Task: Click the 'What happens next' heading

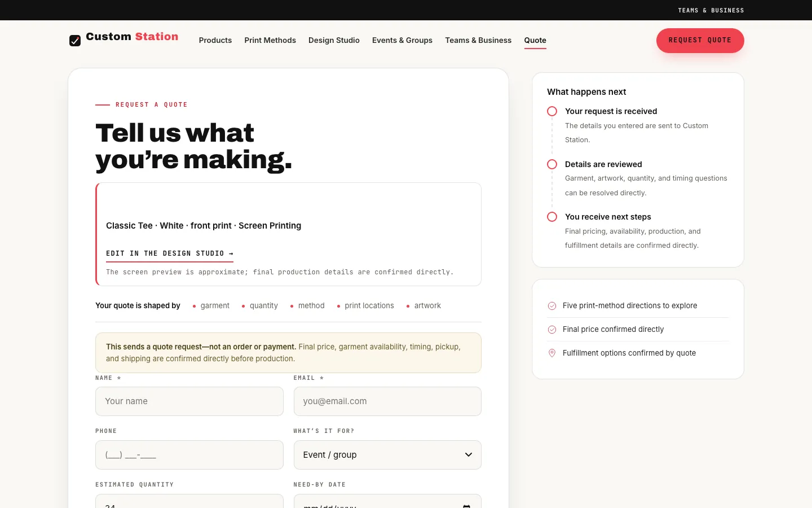Action: pos(586,92)
